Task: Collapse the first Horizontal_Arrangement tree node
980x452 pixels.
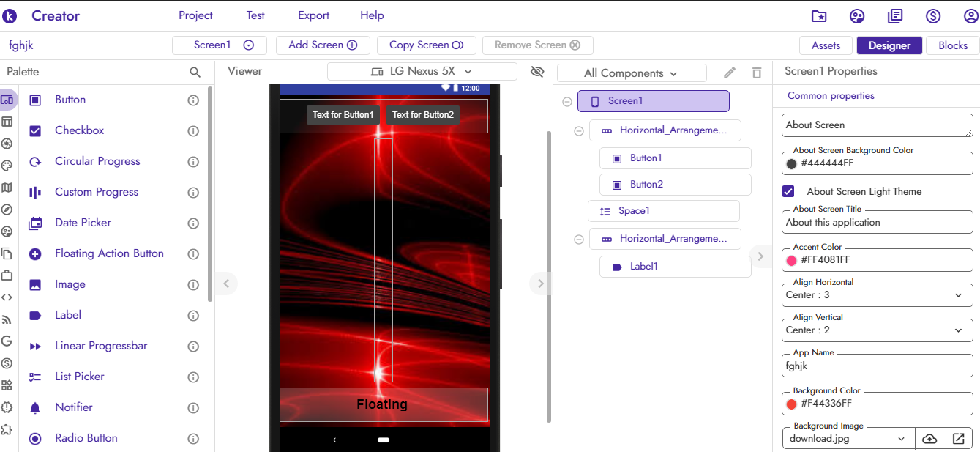Action: tap(579, 131)
